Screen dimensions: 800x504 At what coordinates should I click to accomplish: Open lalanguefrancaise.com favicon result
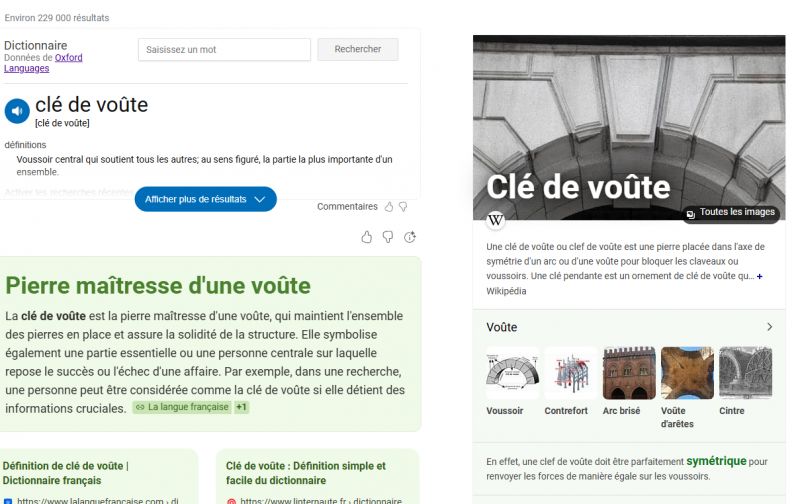click(8, 501)
